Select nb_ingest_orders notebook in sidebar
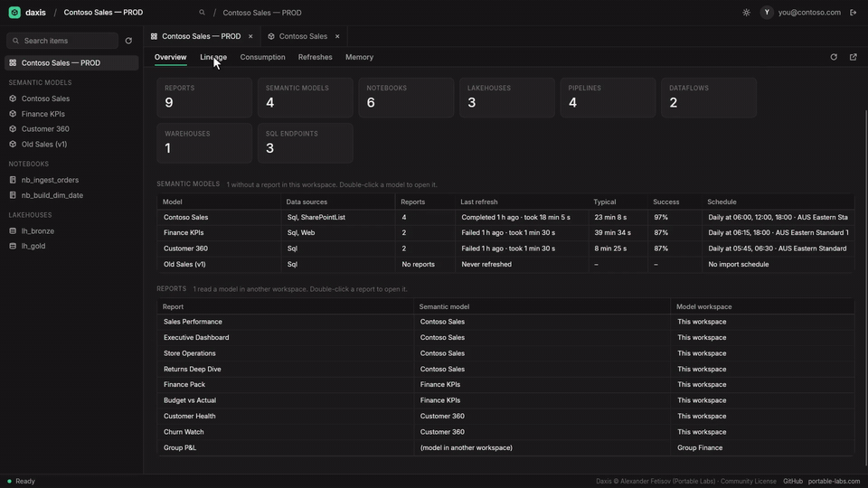 pyautogui.click(x=71, y=180)
